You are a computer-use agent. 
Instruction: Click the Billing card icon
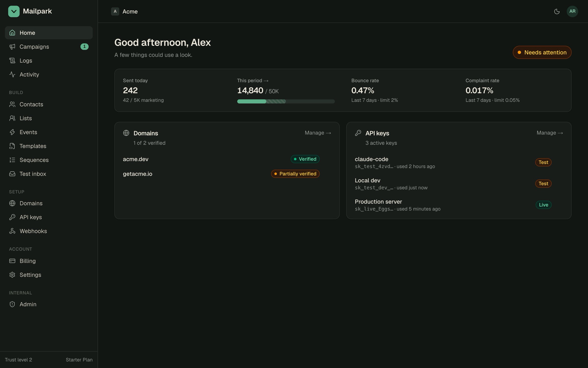click(x=12, y=261)
